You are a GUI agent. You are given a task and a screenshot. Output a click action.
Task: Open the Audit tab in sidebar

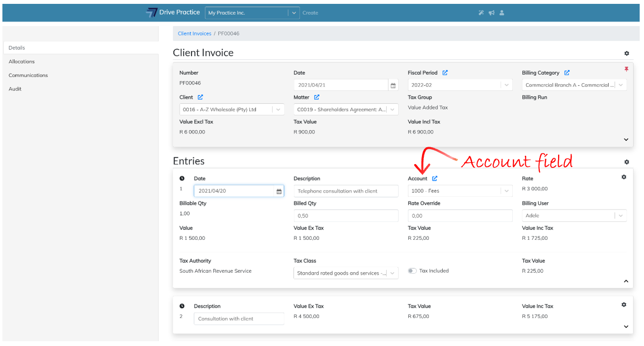click(15, 89)
